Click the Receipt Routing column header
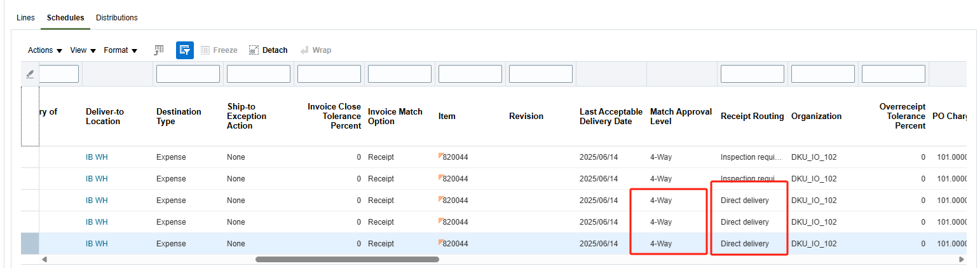 (752, 116)
